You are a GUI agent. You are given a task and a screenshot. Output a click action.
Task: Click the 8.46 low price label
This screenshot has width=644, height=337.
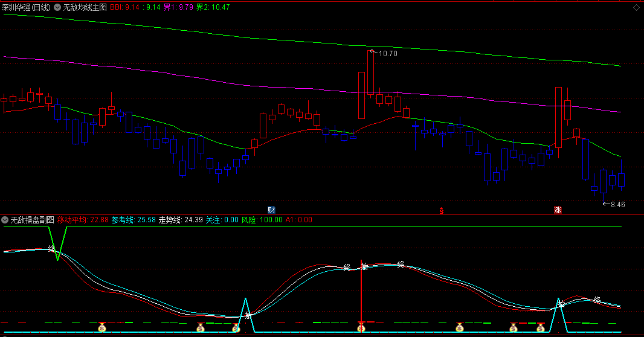pos(617,205)
